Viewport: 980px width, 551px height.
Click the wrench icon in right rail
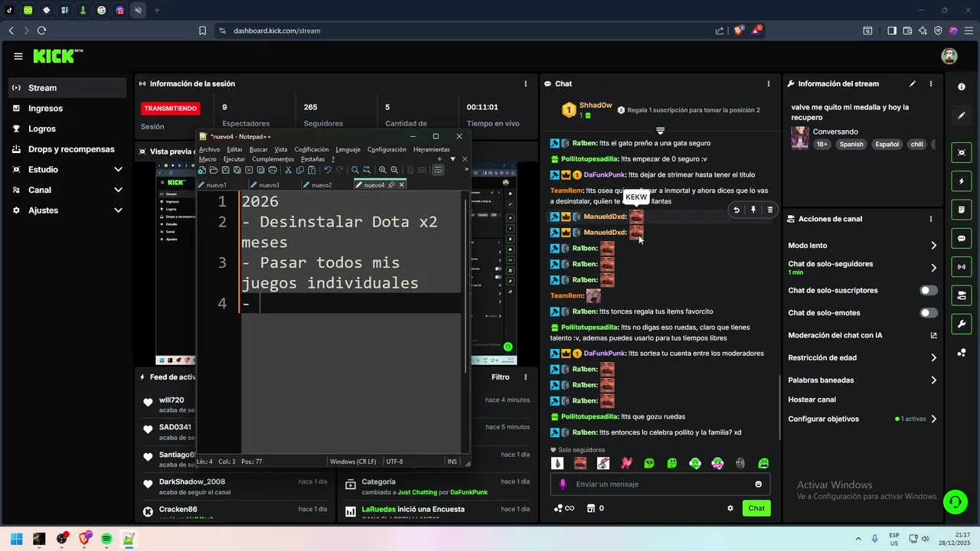(962, 324)
